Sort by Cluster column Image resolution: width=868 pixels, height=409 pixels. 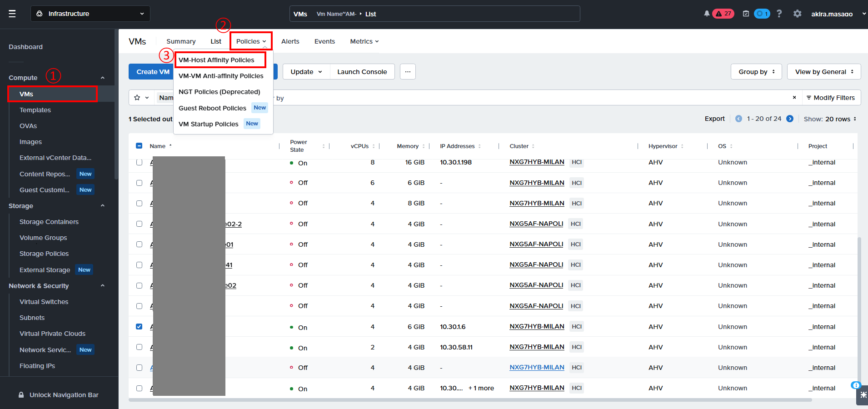(533, 146)
